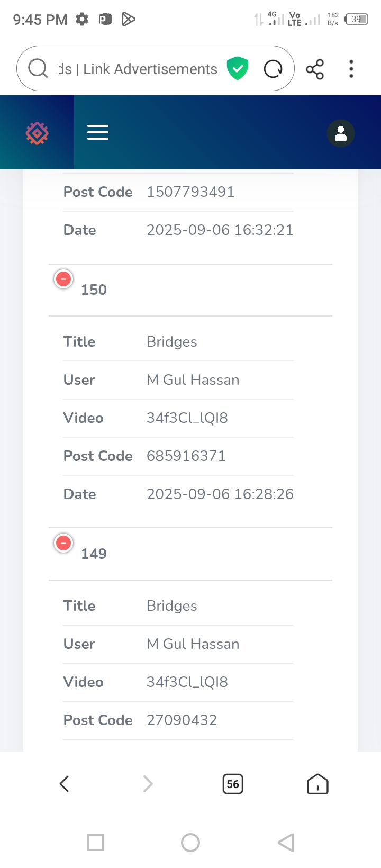Tap the site logo icon
Viewport: 381px width, 868px height.
[x=37, y=133]
